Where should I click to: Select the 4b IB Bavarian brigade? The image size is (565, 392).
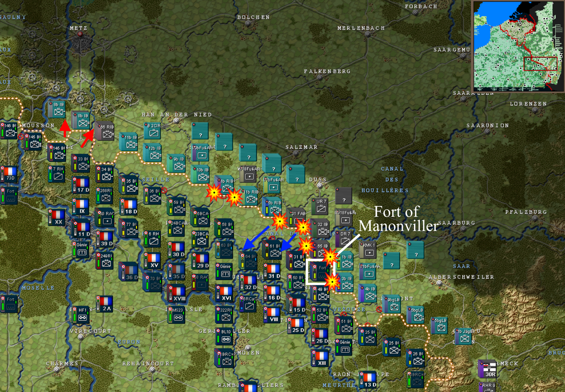pos(367,293)
